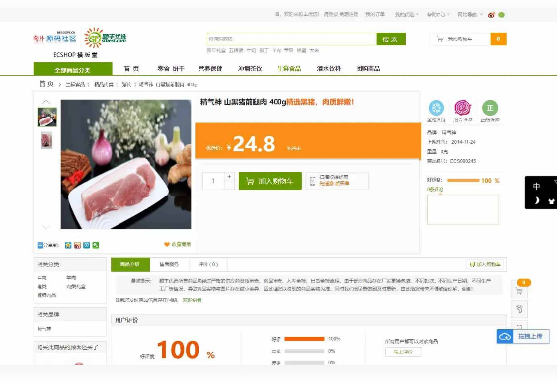Click the green WeChat icon in top bar
Image resolution: width=557 pixels, height=392 pixels.
(x=502, y=15)
